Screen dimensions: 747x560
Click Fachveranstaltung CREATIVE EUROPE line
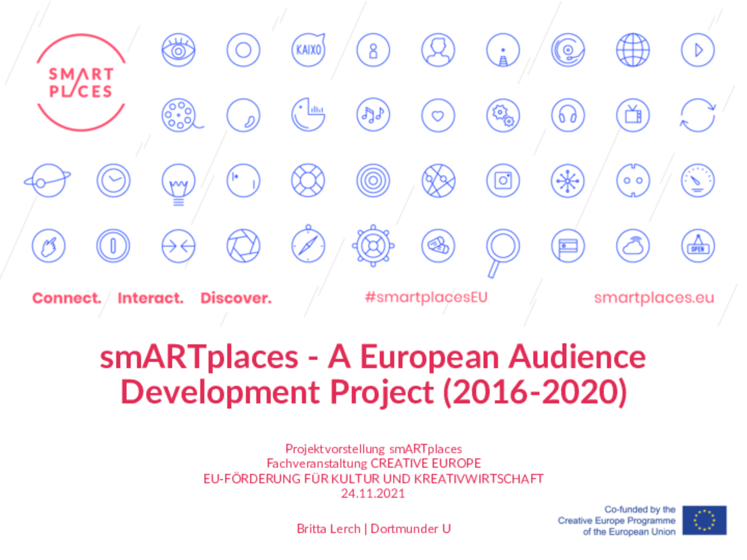pyautogui.click(x=373, y=463)
